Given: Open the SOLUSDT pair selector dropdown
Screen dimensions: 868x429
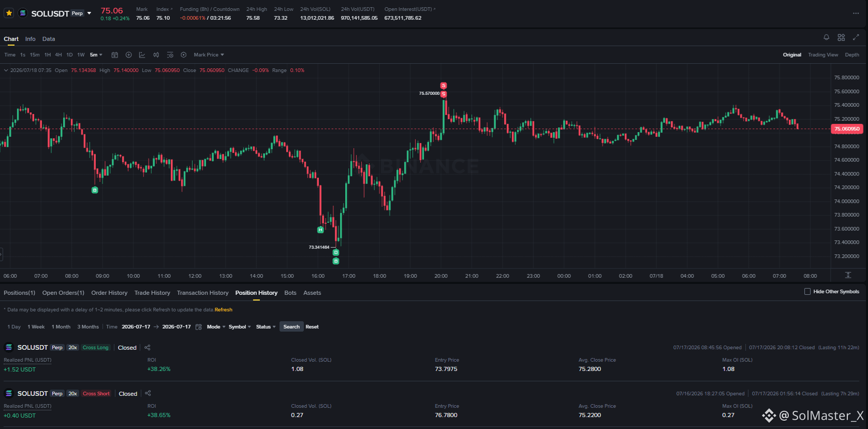Looking at the screenshot, I should pos(89,13).
